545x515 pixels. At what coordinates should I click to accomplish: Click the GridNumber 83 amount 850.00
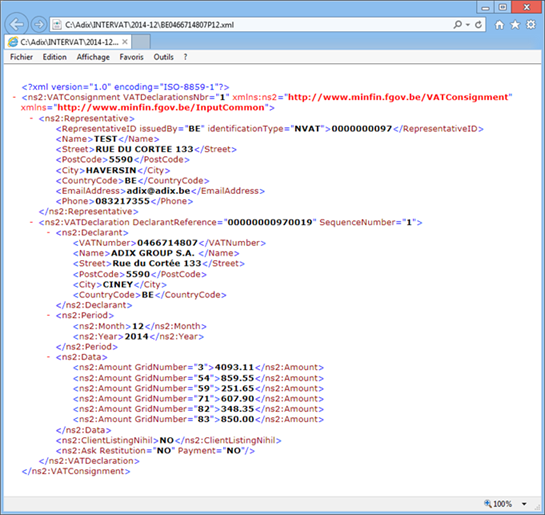pyautogui.click(x=237, y=419)
